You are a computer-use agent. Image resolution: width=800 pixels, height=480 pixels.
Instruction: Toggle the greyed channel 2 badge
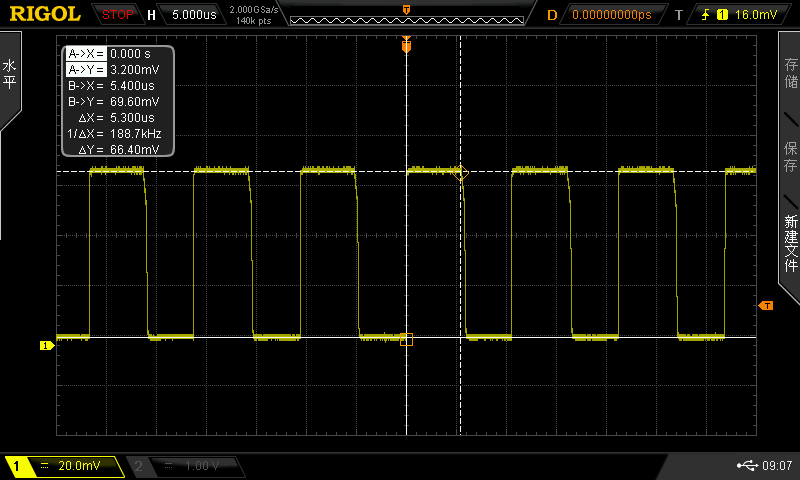(138, 466)
